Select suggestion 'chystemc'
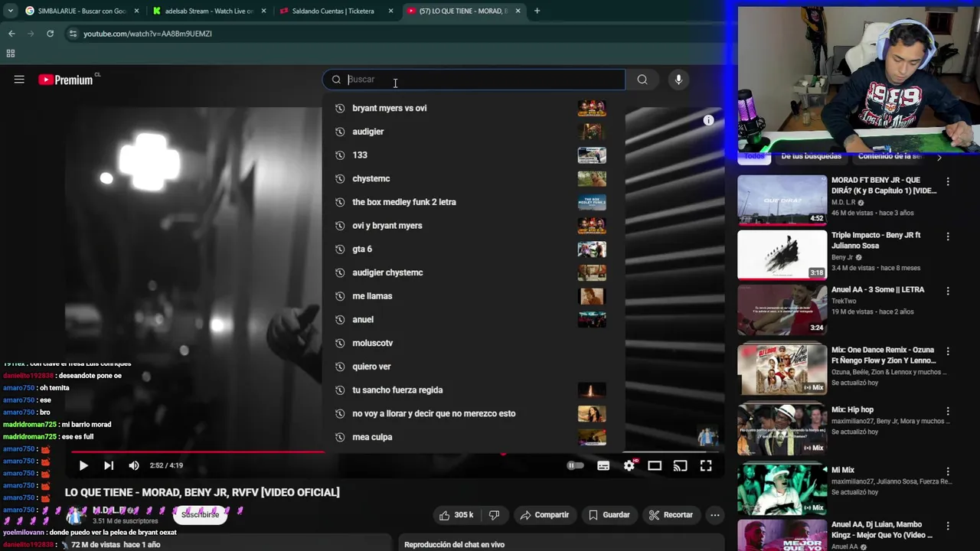The height and width of the screenshot is (551, 980). tap(474, 178)
